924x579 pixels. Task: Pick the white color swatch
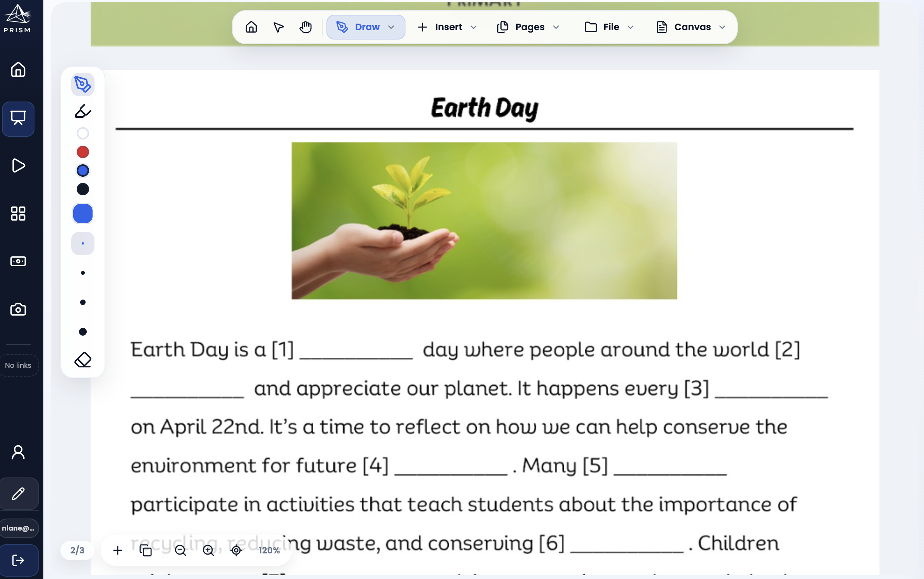(x=83, y=133)
